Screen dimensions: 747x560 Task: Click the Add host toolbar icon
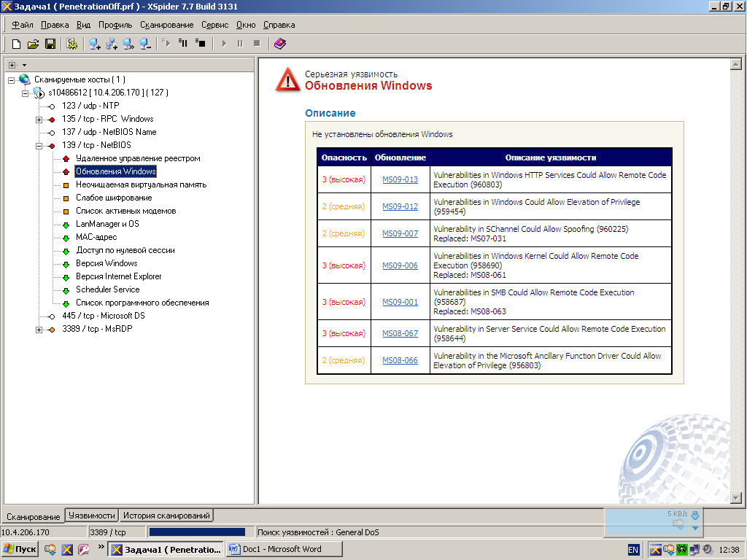tap(95, 44)
